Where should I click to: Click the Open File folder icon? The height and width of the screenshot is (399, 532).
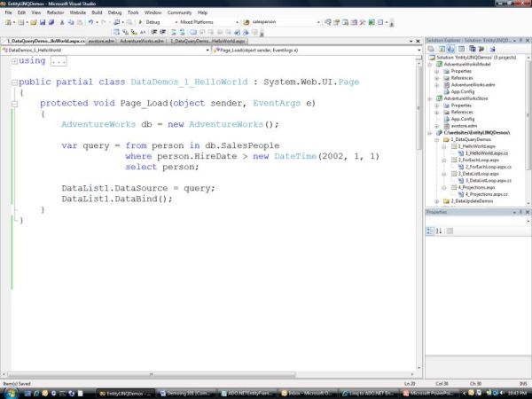[34, 22]
